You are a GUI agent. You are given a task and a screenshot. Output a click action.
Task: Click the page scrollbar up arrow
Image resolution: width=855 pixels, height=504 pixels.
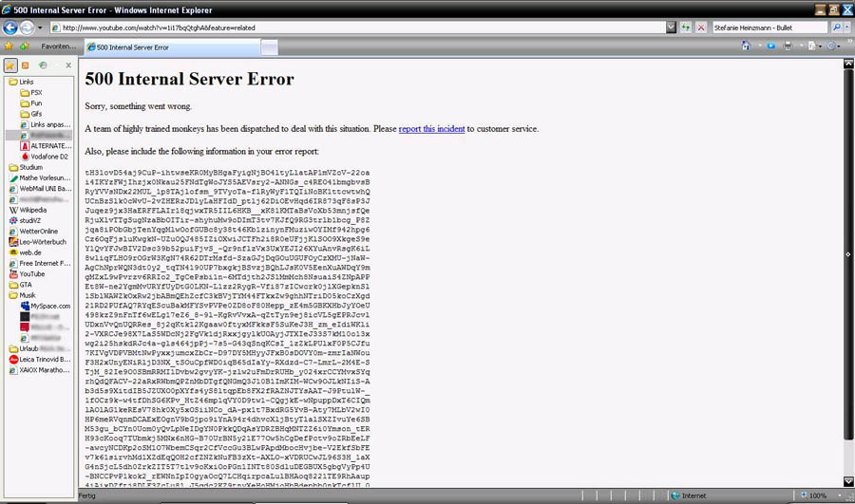848,64
